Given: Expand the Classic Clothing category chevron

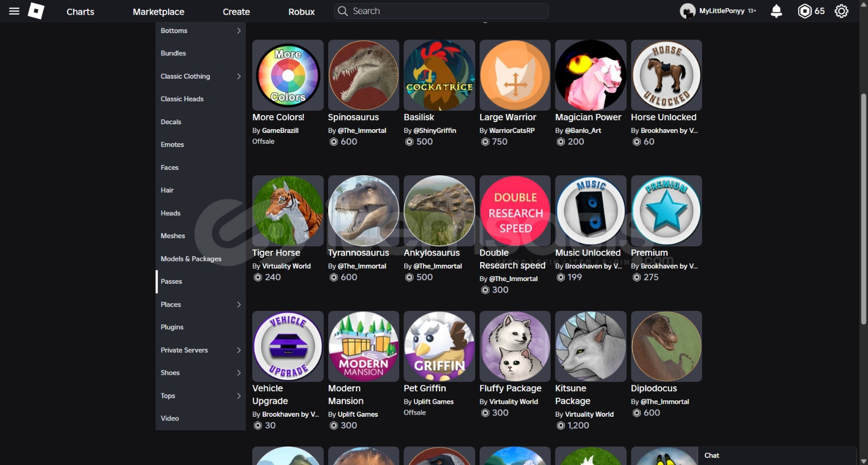Looking at the screenshot, I should 239,77.
